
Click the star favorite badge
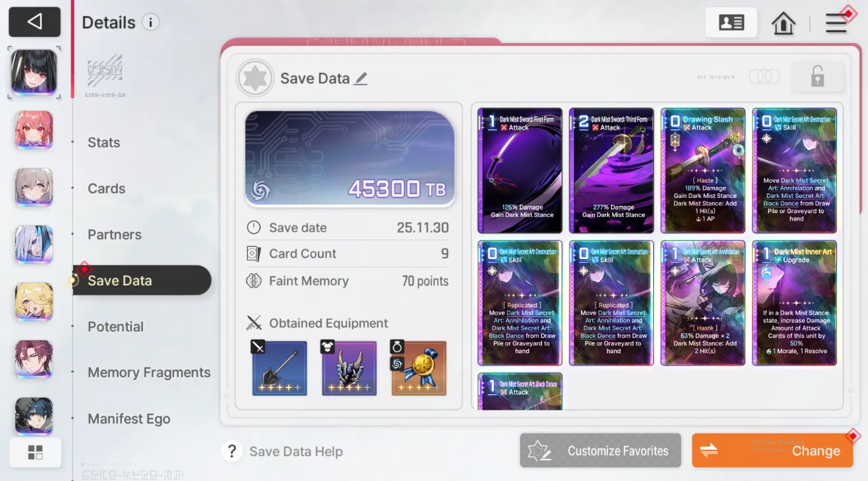(x=255, y=78)
